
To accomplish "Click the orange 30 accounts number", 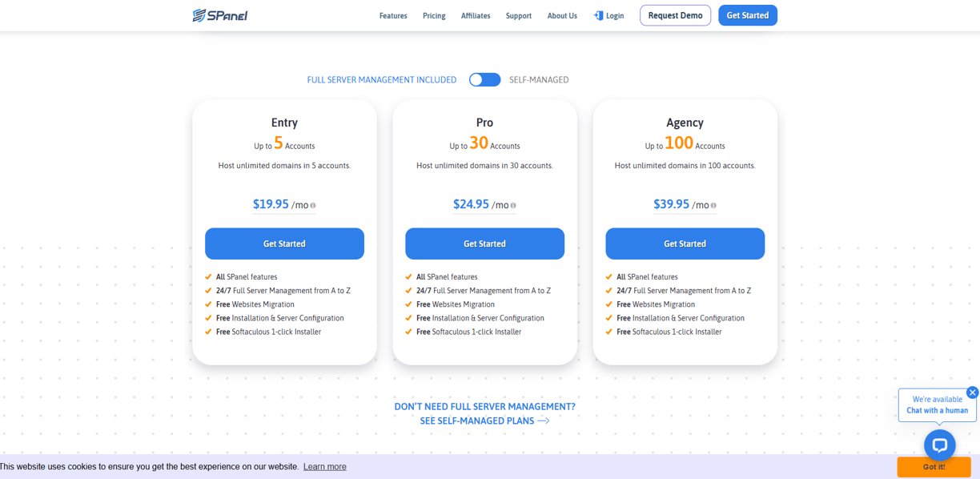I will tap(479, 143).
